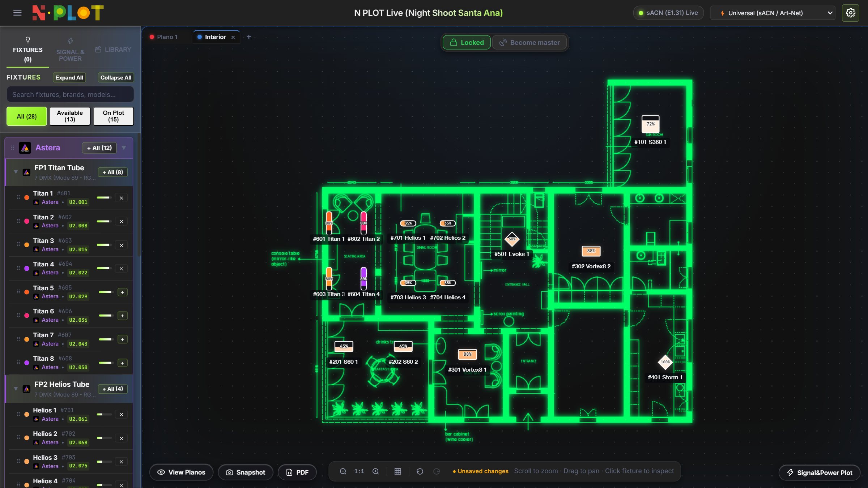
Task: Click Collapse All fixtures
Action: tap(116, 78)
